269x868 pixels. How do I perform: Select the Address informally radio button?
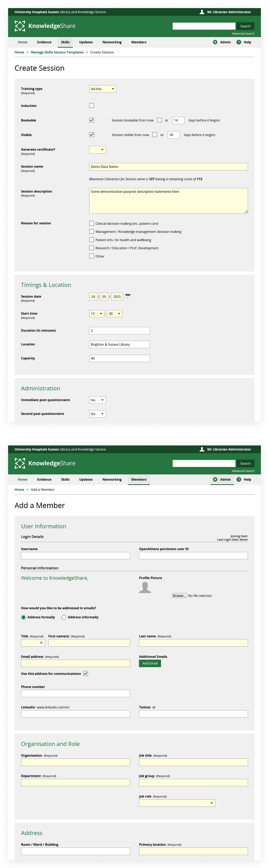point(64,617)
